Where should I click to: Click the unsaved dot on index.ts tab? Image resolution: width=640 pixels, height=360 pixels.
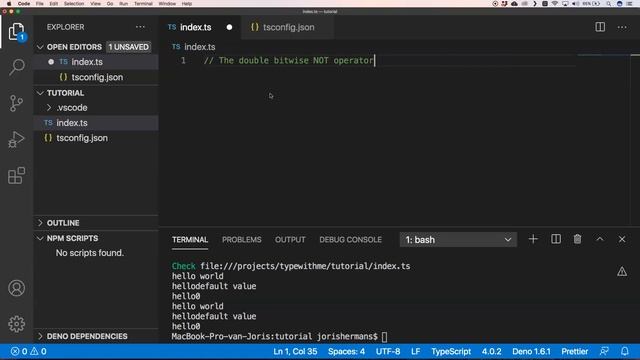coord(229,27)
